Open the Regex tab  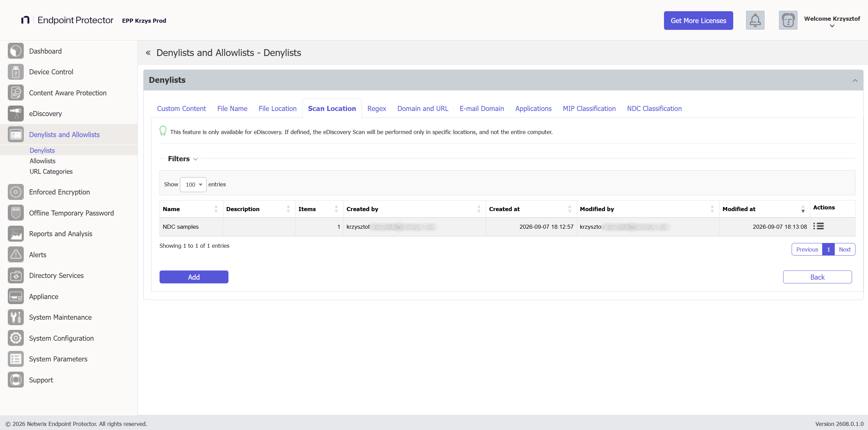coord(376,109)
